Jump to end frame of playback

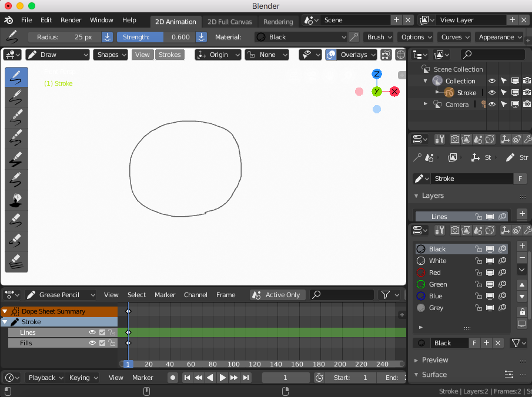click(x=246, y=378)
